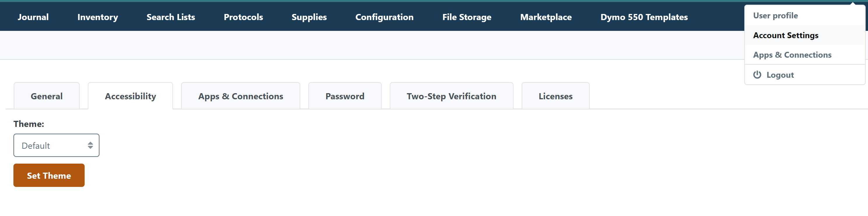Click the Logout power icon
Screen dimensions: 868x216
click(x=757, y=75)
